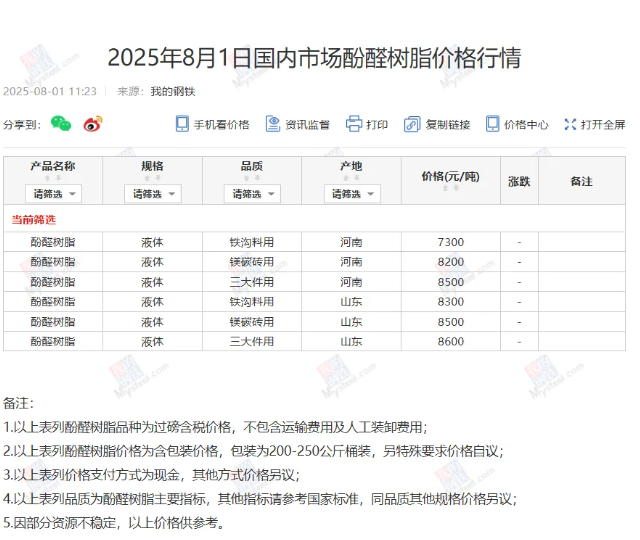Image resolution: width=640 pixels, height=540 pixels.
Task: Click the 当前筛选 current filter label
Action: pyautogui.click(x=34, y=219)
